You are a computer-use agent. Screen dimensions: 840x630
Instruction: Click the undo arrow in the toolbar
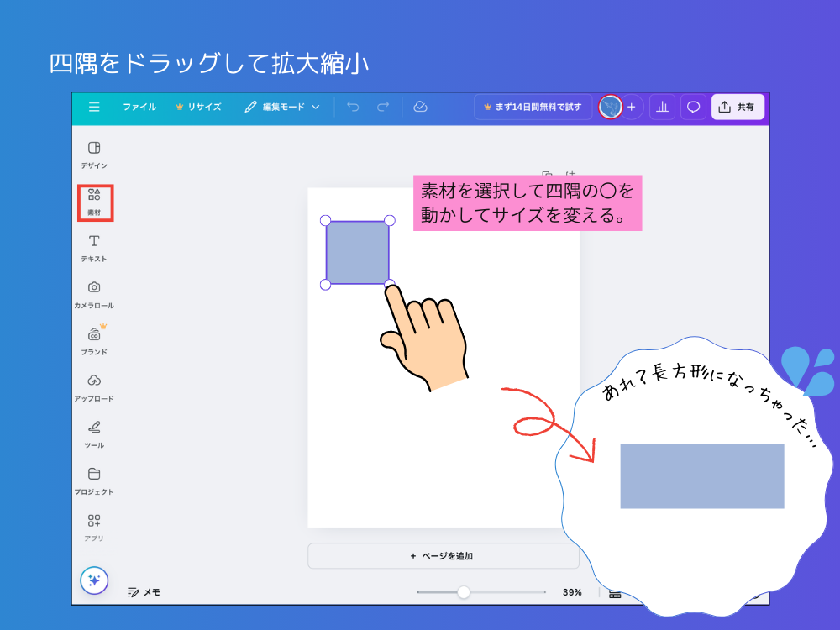point(352,107)
